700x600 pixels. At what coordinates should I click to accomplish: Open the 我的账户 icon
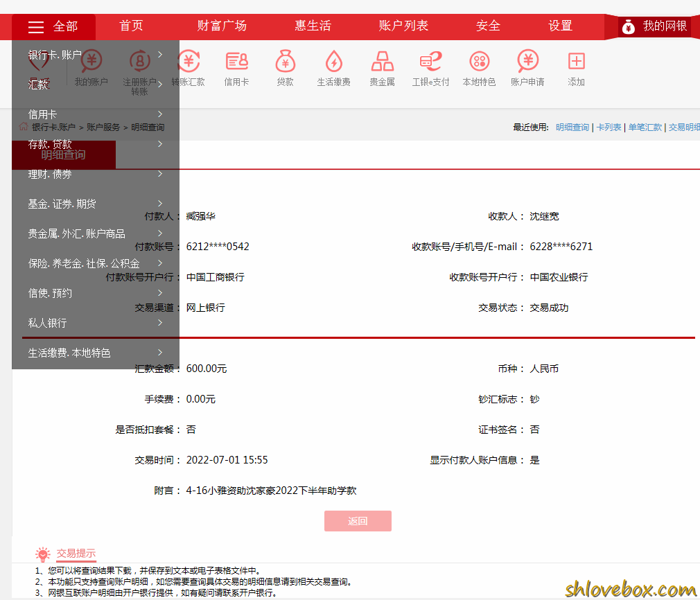(91, 61)
